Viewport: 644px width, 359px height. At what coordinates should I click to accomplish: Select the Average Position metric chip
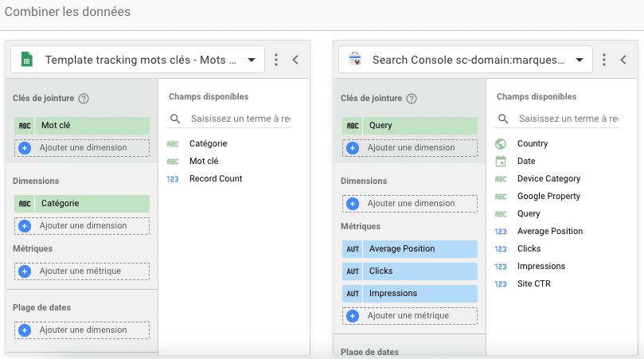point(410,249)
